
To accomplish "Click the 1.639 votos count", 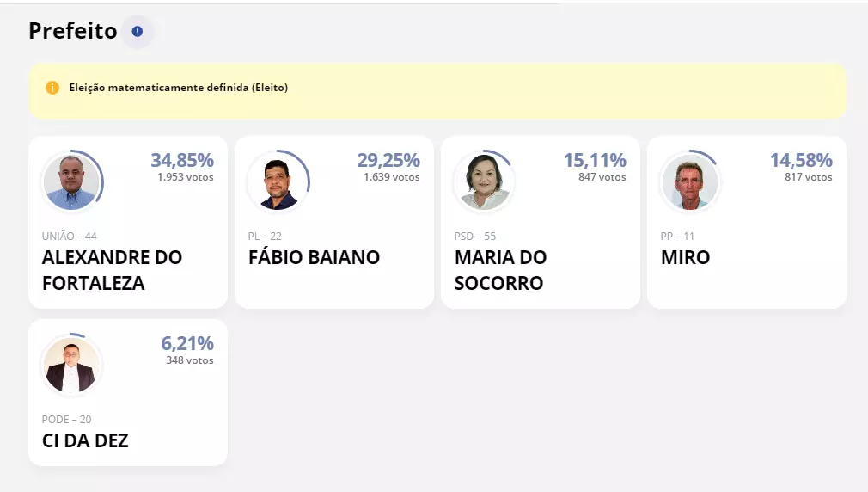I will 391,177.
